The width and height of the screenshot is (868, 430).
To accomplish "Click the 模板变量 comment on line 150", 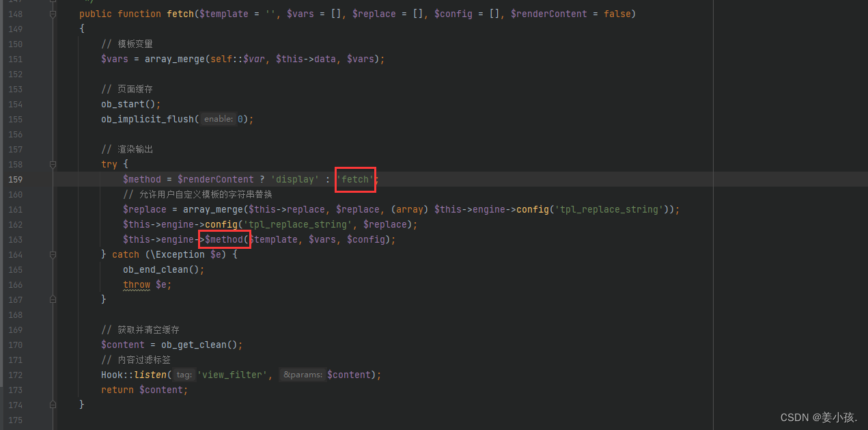I will 129,44.
